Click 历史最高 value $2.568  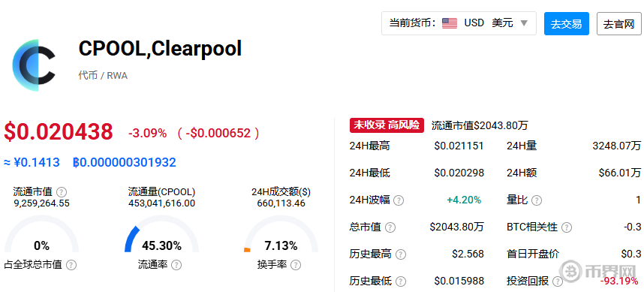pos(468,254)
